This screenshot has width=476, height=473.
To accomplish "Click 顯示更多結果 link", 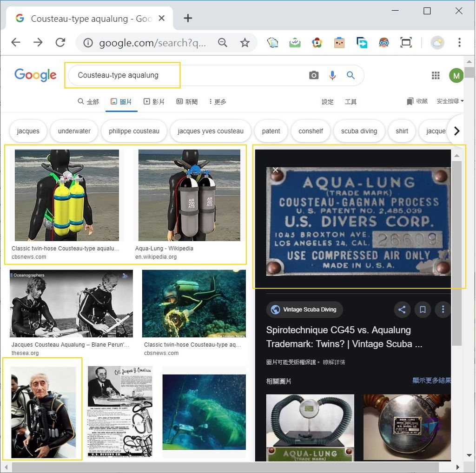I will [431, 380].
